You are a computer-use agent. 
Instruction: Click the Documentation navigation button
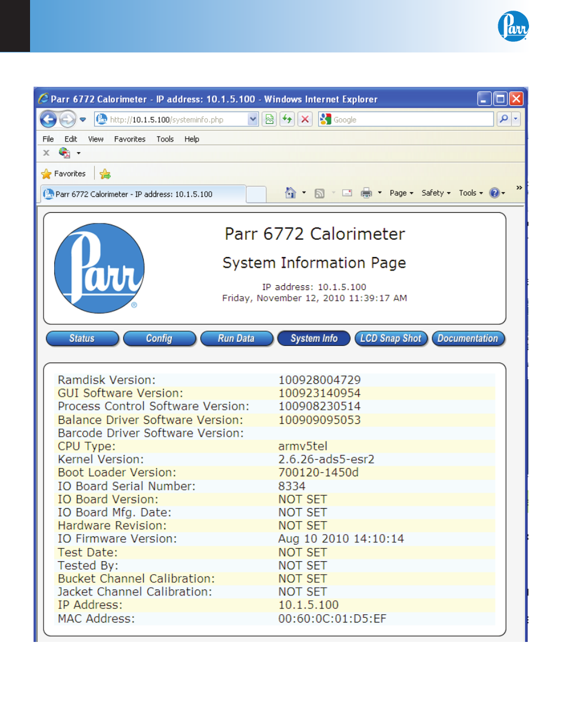tap(468, 338)
